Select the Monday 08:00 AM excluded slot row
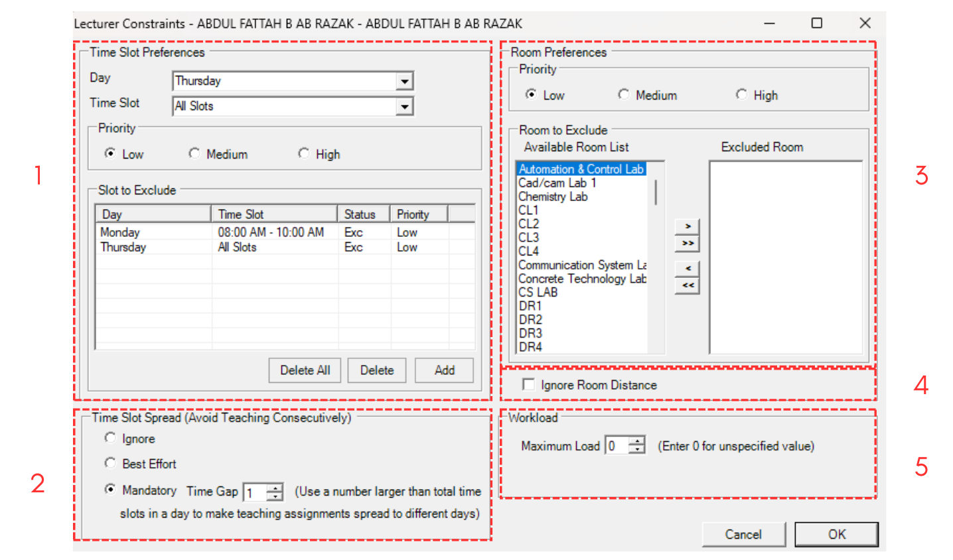The width and height of the screenshot is (953, 560). click(212, 232)
